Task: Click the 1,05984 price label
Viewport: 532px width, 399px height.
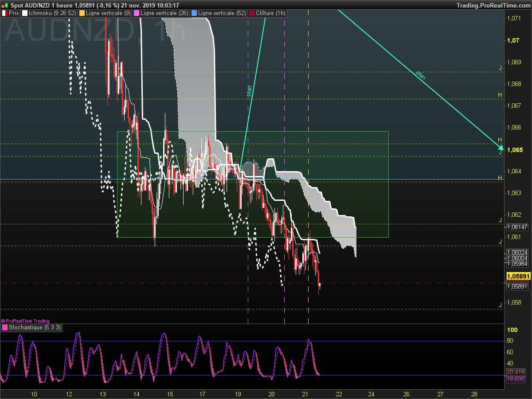Action: point(517,264)
